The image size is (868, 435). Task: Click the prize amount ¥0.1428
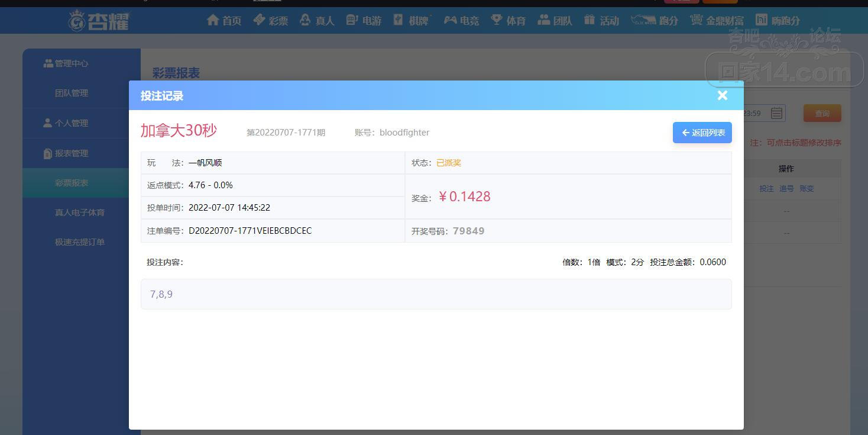(464, 196)
